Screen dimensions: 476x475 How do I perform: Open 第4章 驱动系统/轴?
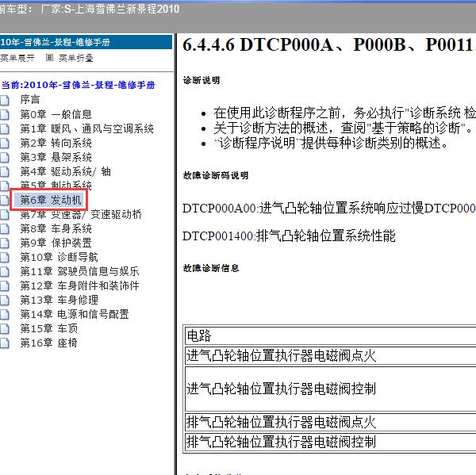[x=65, y=172]
